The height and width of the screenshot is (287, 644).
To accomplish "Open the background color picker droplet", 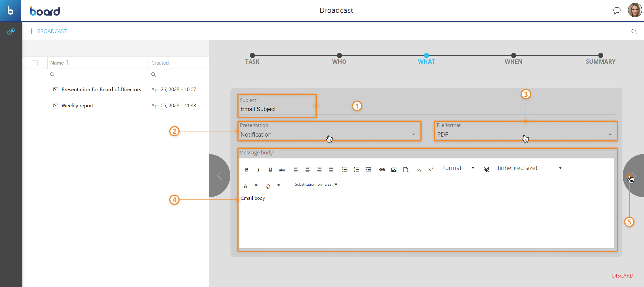I will 268,186.
